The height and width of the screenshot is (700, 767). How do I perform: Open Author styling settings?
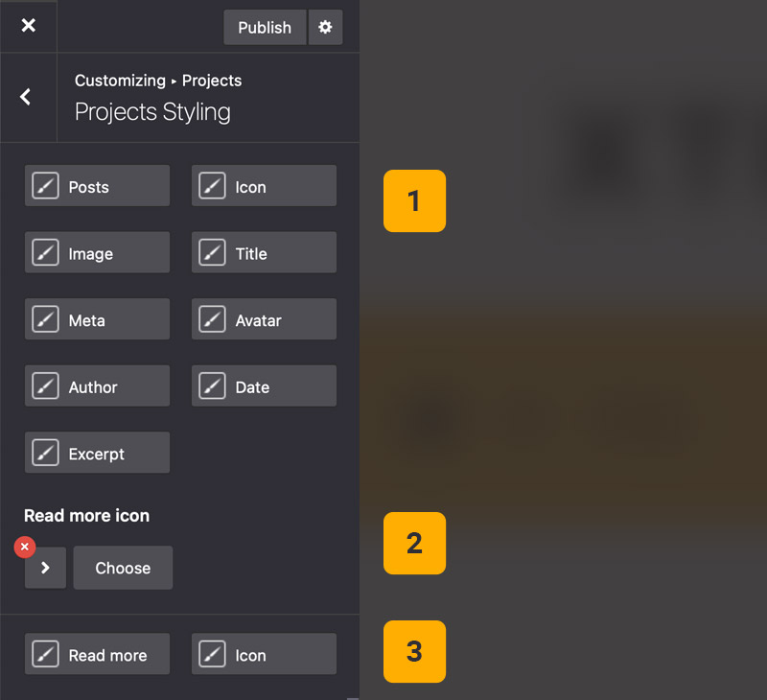97,386
